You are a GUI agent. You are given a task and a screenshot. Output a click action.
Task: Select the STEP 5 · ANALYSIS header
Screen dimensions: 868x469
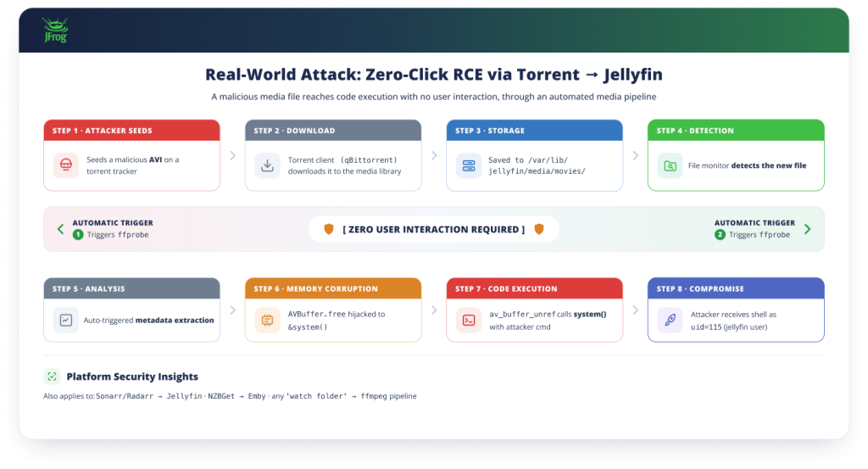pos(131,288)
